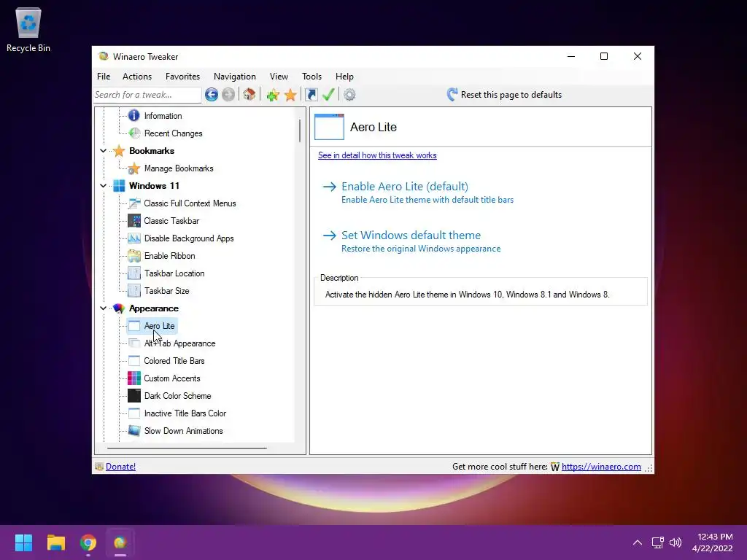This screenshot has height=560, width=747.
Task: Open the Windows Start button
Action: (23, 542)
